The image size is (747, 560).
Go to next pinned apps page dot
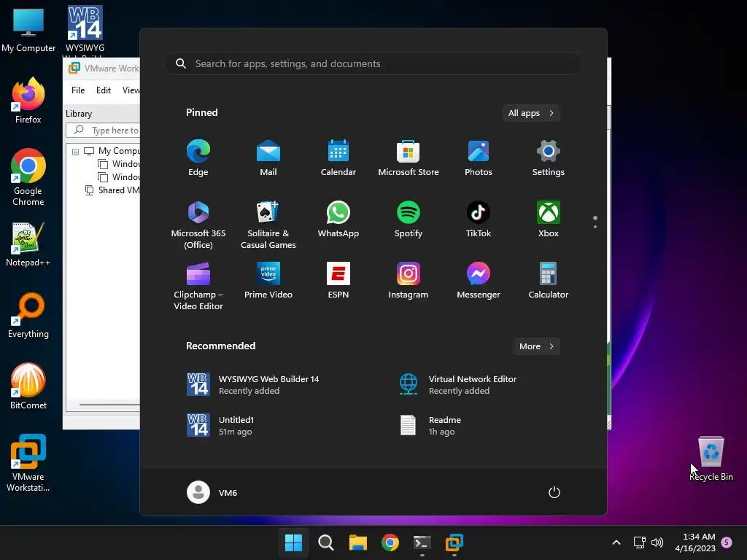coord(595,227)
